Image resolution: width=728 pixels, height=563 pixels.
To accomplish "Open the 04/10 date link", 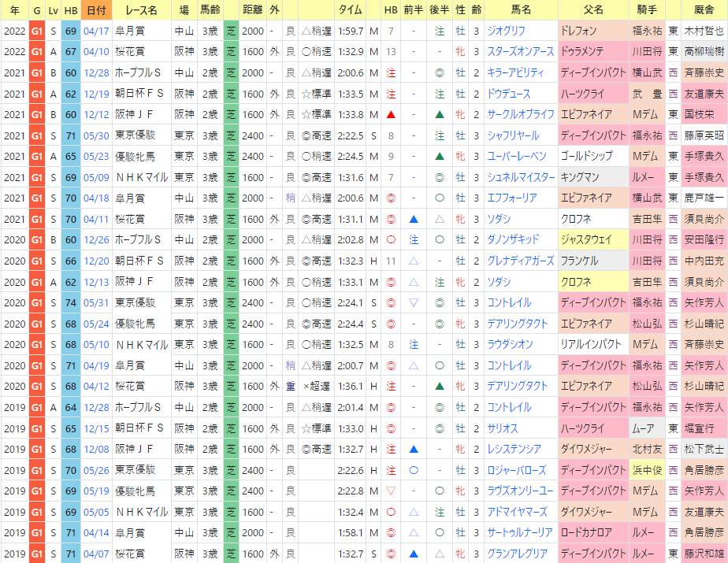I will 96,51.
